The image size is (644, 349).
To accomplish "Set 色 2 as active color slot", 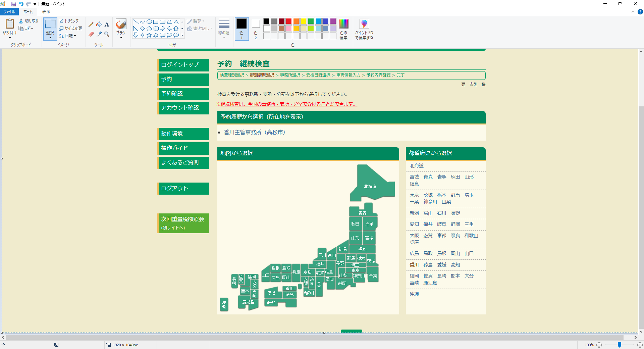I will click(256, 29).
